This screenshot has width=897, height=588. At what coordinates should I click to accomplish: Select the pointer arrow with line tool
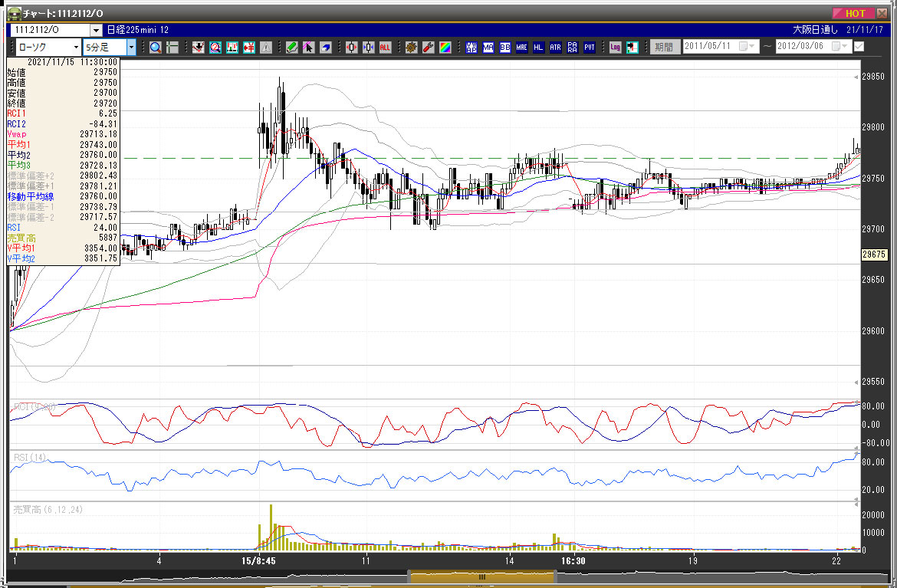pyautogui.click(x=308, y=48)
